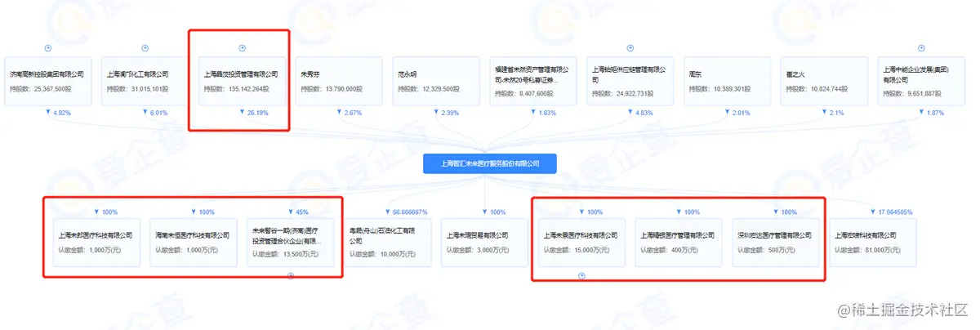Open shareholder card 福建省未然资产管理有限公司

pyautogui.click(x=533, y=82)
